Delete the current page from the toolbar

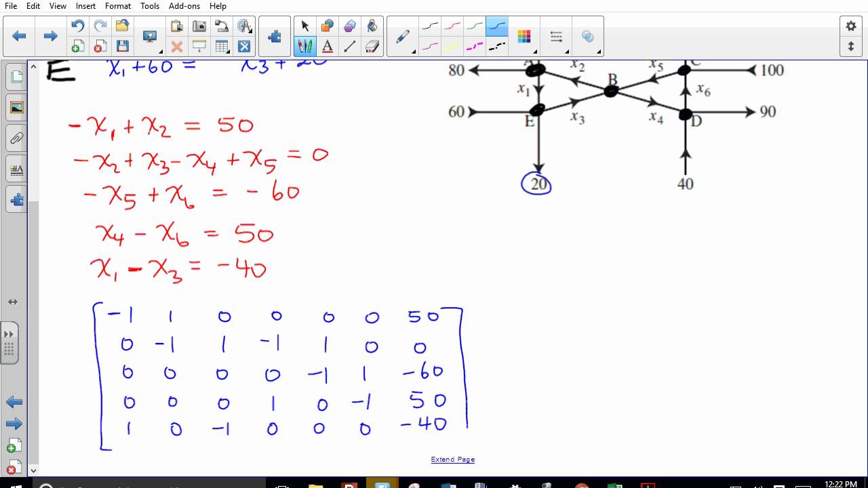coord(100,47)
